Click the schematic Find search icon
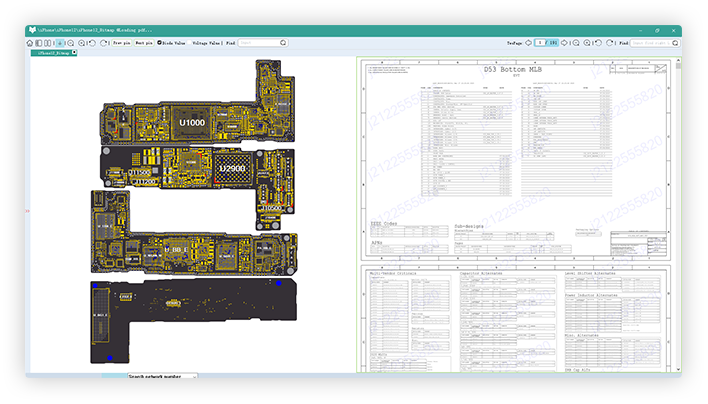Image resolution: width=708 pixels, height=404 pixels. click(675, 43)
